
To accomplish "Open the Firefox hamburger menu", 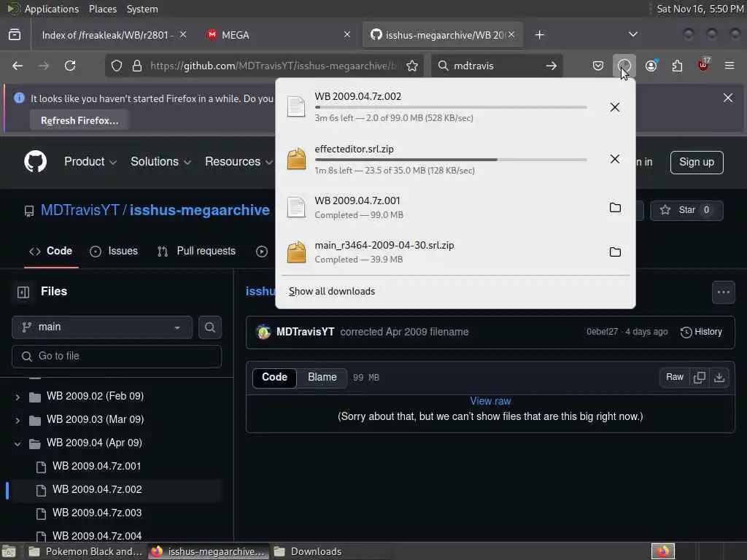I will pos(729,66).
